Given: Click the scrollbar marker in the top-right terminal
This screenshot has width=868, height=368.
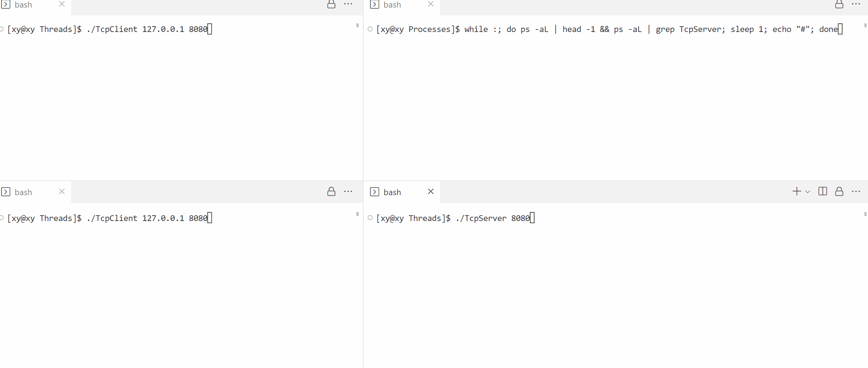Looking at the screenshot, I should (865, 26).
